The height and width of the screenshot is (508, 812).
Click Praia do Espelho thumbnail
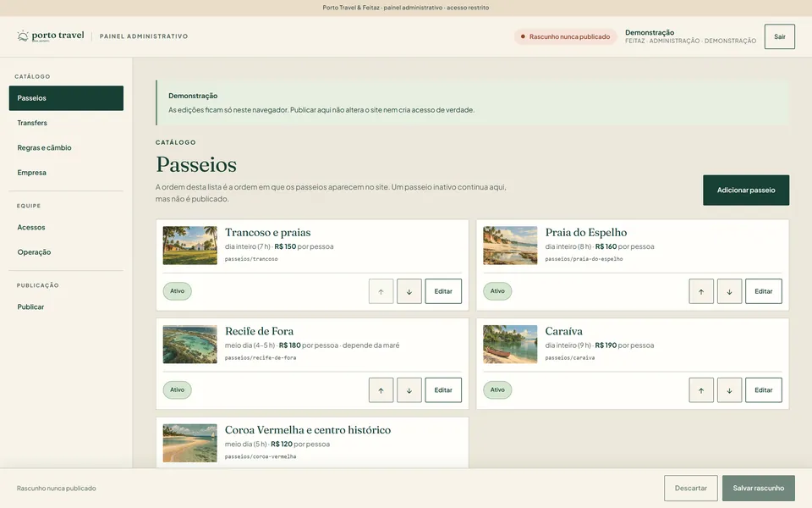(510, 246)
